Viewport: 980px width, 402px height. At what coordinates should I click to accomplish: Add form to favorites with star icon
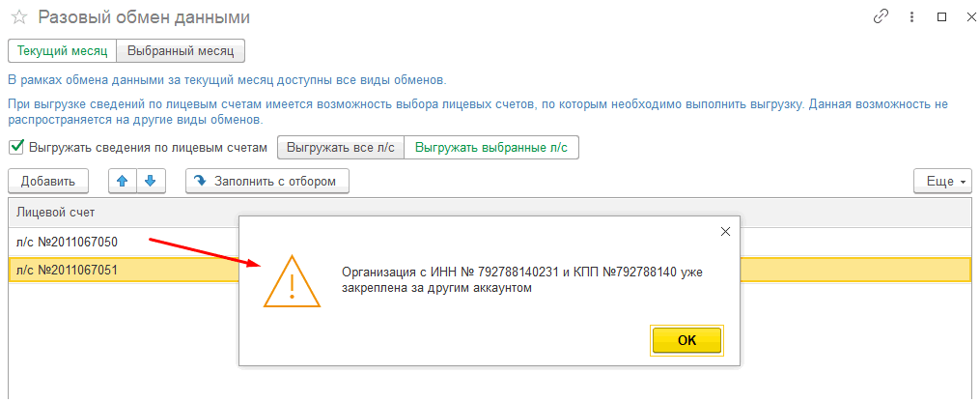coord(18,17)
